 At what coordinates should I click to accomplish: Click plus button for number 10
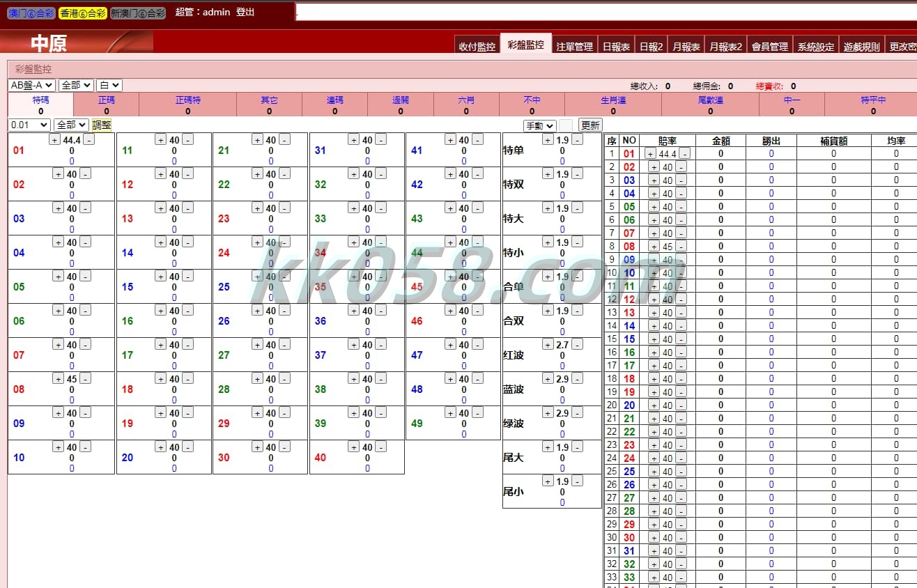click(59, 447)
